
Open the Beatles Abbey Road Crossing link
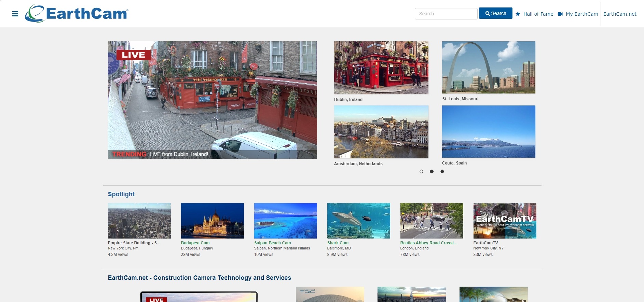pyautogui.click(x=428, y=243)
